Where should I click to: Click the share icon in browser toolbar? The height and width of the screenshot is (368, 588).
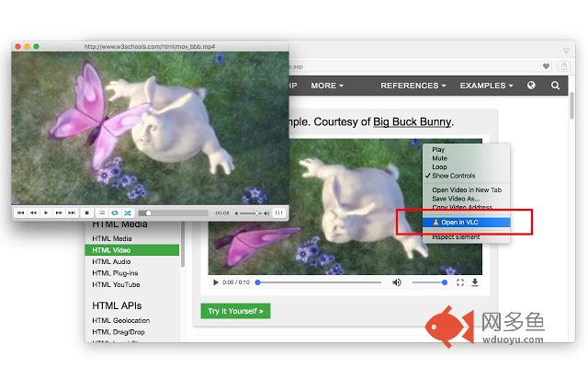[x=564, y=66]
